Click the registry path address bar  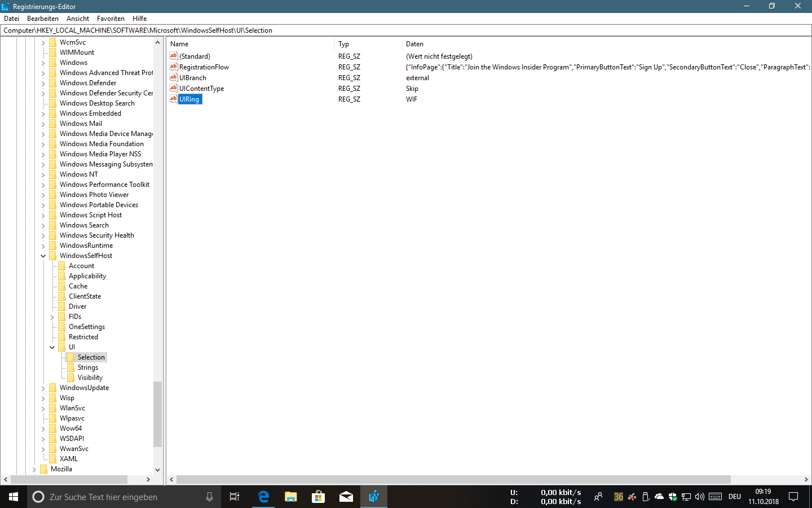pos(406,30)
